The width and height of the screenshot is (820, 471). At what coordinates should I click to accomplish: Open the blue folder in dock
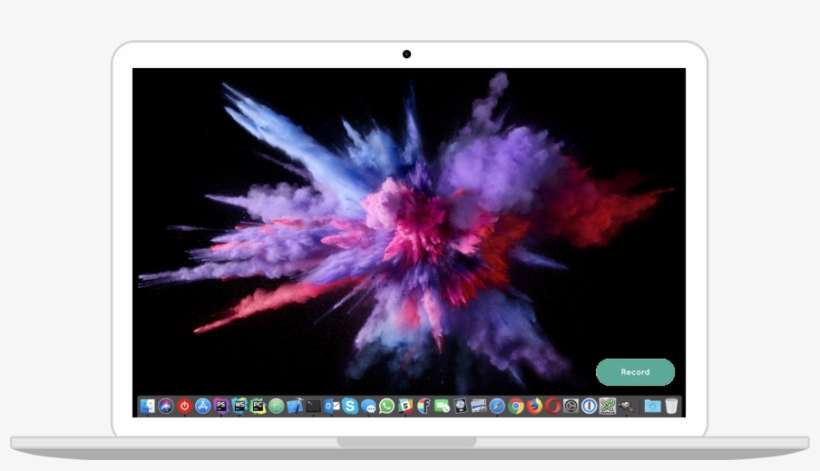coord(652,406)
